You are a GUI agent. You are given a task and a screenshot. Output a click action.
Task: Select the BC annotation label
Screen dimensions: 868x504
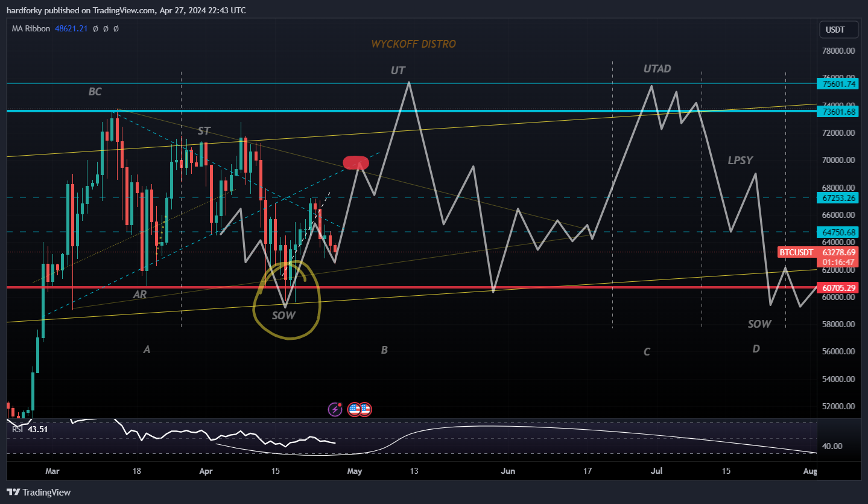(95, 92)
